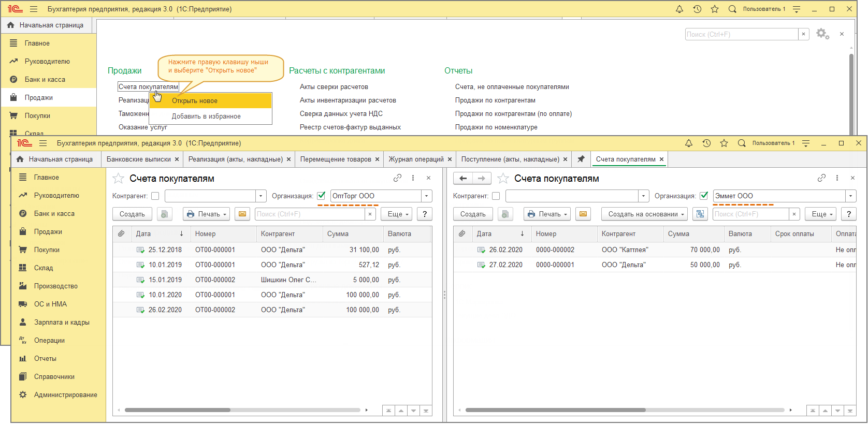Click Создать in the right form
The width and height of the screenshot is (868, 424).
tap(473, 214)
